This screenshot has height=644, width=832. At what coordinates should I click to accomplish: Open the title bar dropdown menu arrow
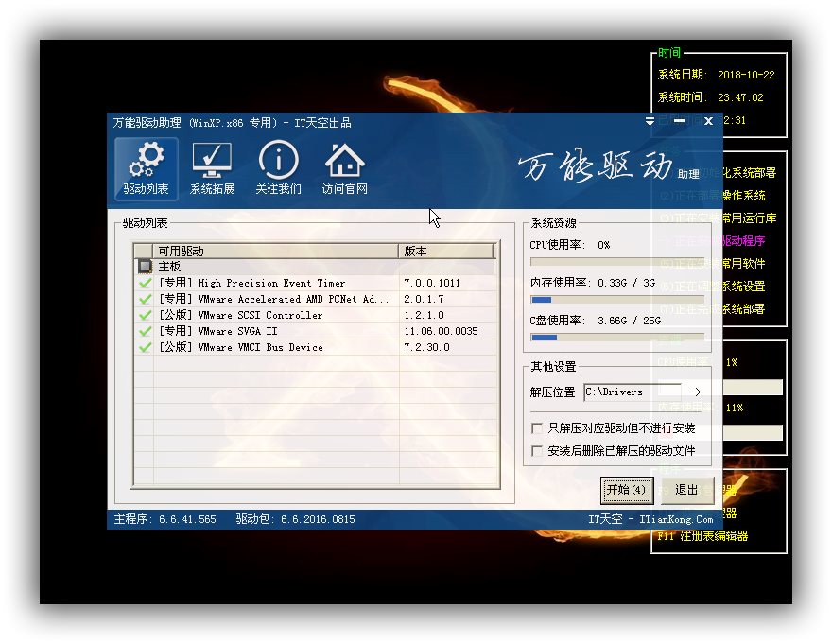(650, 122)
